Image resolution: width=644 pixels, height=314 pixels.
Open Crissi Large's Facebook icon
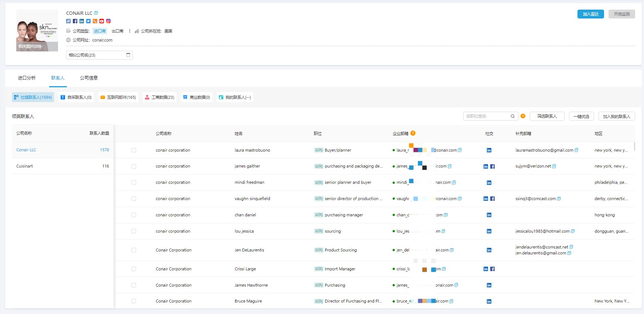click(492, 269)
